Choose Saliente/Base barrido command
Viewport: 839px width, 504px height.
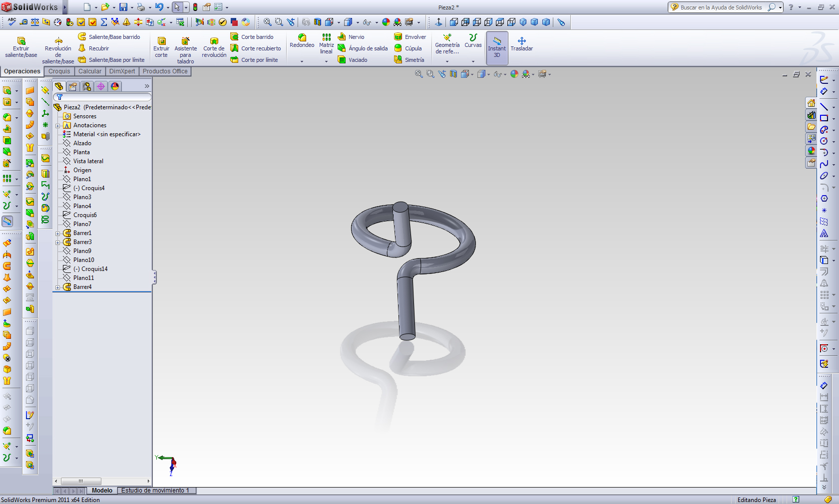pos(109,37)
